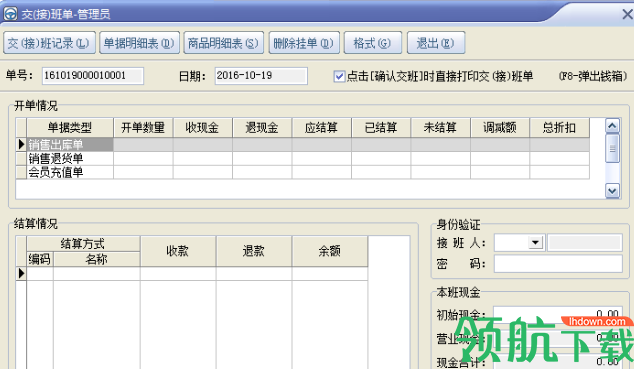The width and height of the screenshot is (634, 369).
Task: Click the 已结算 column header
Action: coord(381,128)
